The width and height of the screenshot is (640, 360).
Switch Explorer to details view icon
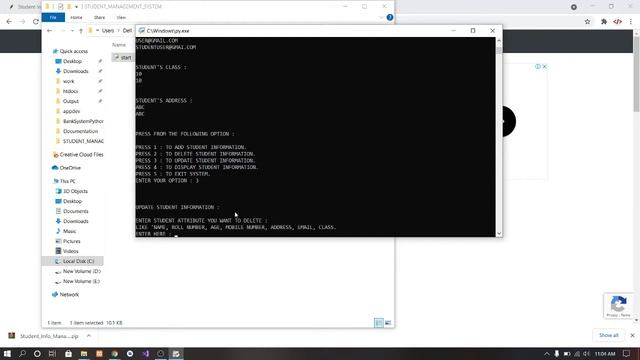(x=379, y=323)
